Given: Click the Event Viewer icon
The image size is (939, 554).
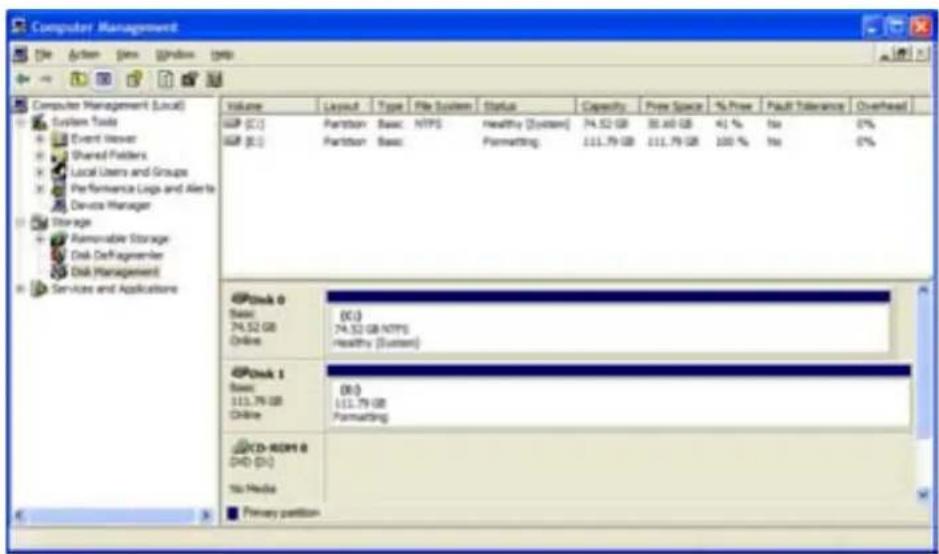Looking at the screenshot, I should click(59, 138).
